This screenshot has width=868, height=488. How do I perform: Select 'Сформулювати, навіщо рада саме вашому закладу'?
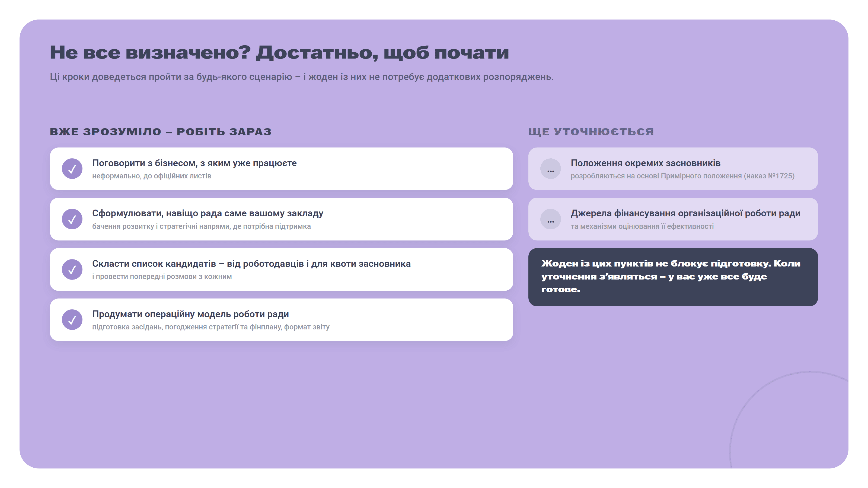point(208,213)
